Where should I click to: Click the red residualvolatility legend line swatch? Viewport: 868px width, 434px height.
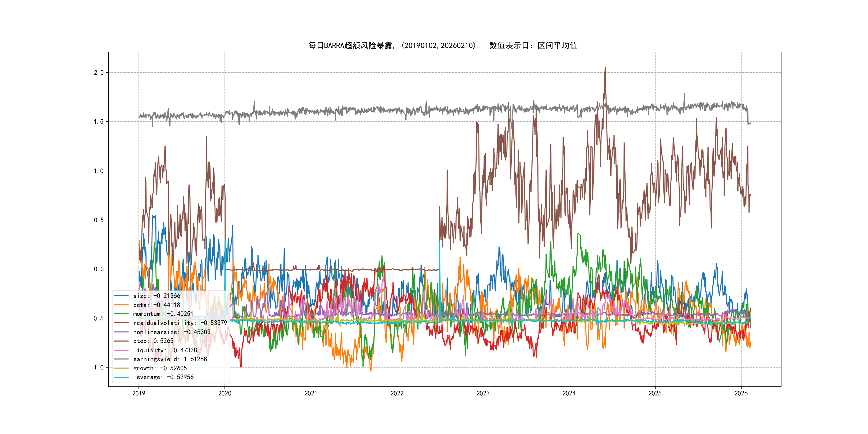(121, 323)
